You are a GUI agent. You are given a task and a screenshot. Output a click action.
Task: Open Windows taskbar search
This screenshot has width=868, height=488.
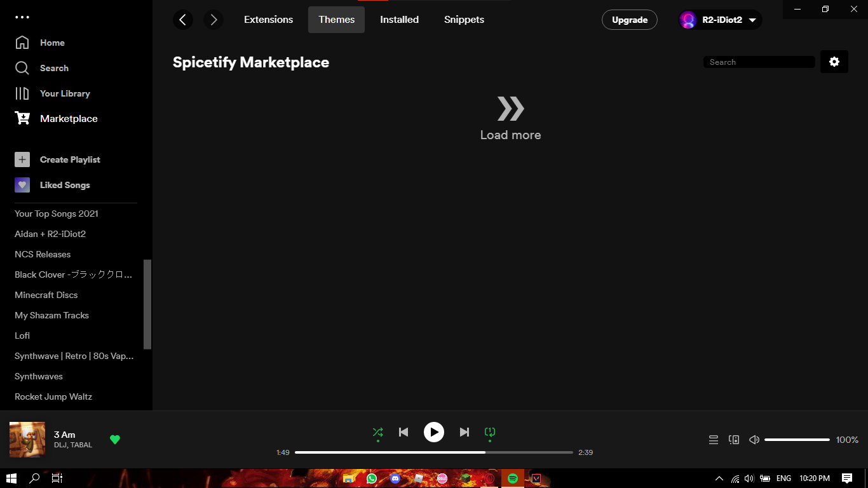[x=34, y=478]
